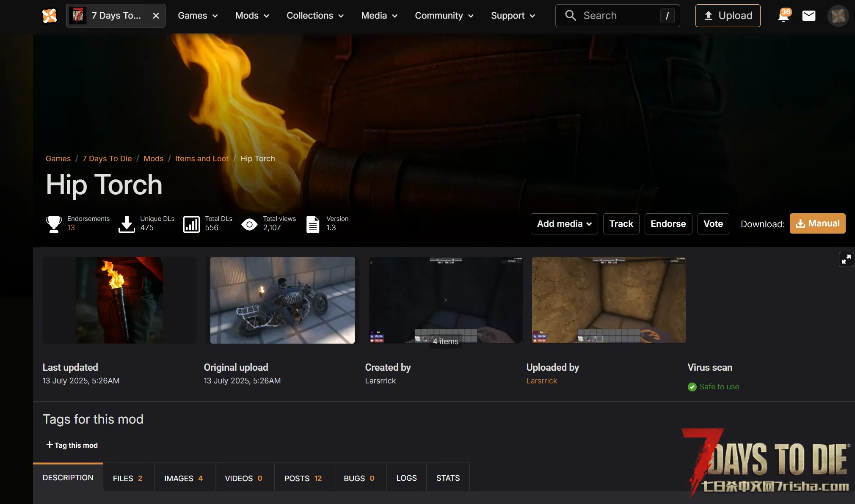Switch to the BUGS tab
The width and height of the screenshot is (855, 504).
(x=359, y=478)
